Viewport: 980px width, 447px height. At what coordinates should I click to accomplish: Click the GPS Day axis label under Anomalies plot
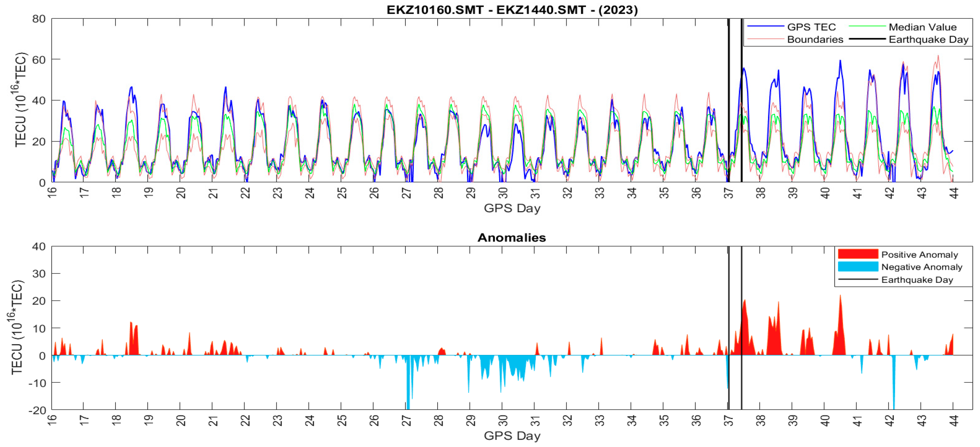click(x=512, y=435)
